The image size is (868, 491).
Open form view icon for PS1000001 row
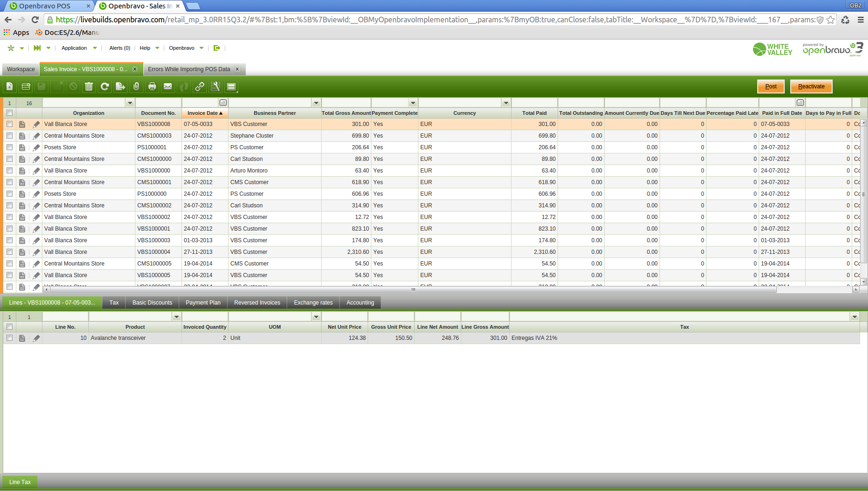coord(22,147)
